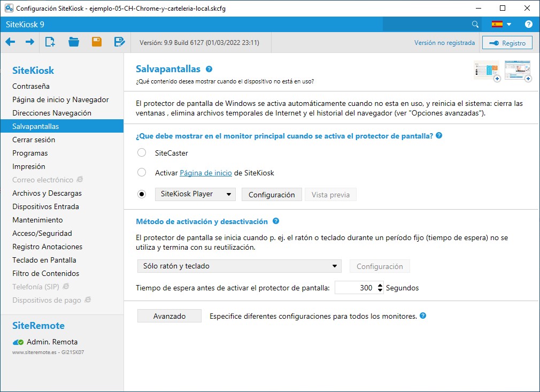Click the Avanzado button

pos(169,316)
